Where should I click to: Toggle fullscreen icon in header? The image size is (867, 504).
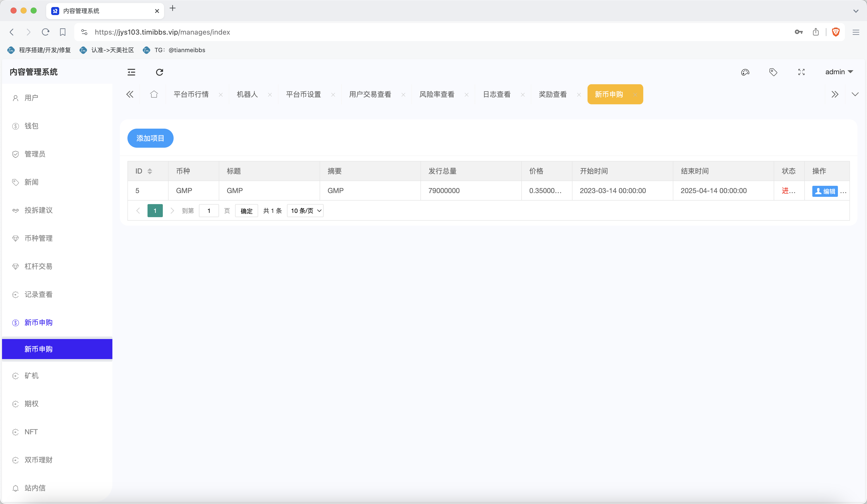(x=801, y=72)
